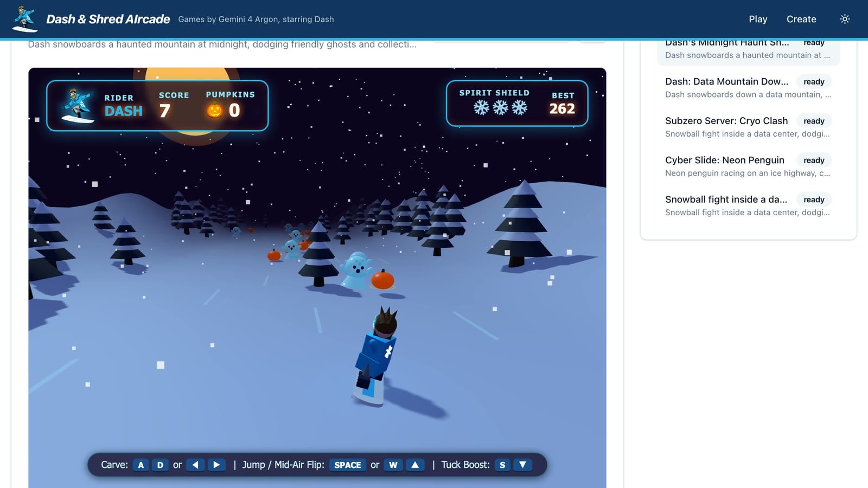Screen dimensions: 868x488
Task: Open Snowball fight inside a da... game
Action: [x=748, y=206]
